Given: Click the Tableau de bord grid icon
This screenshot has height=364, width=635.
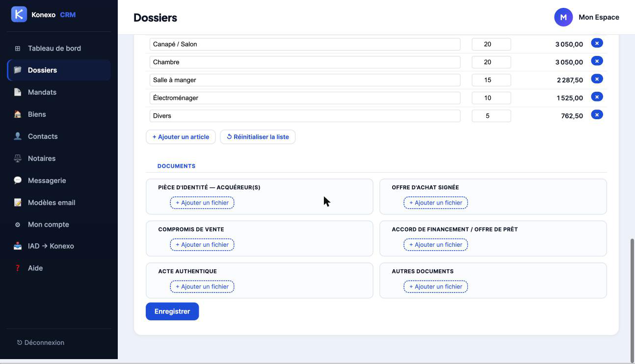Looking at the screenshot, I should pyautogui.click(x=18, y=48).
